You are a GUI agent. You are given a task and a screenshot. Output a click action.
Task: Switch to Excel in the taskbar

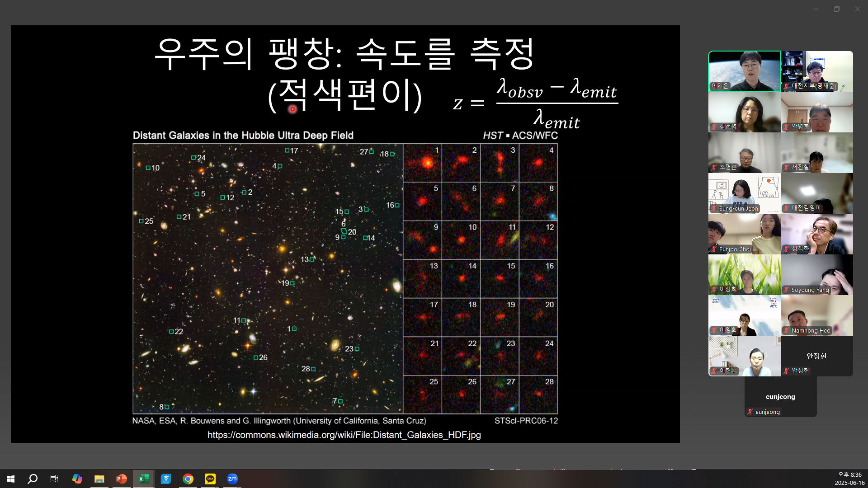tap(143, 479)
